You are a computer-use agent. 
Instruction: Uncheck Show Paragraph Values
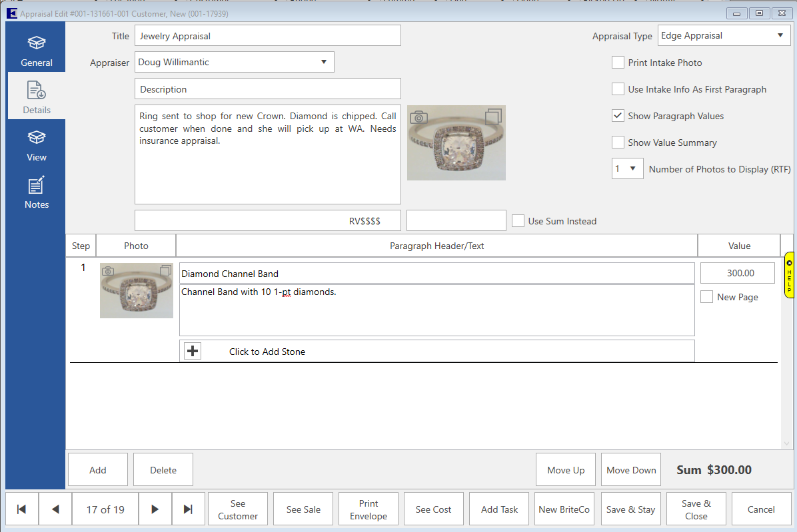tap(618, 116)
